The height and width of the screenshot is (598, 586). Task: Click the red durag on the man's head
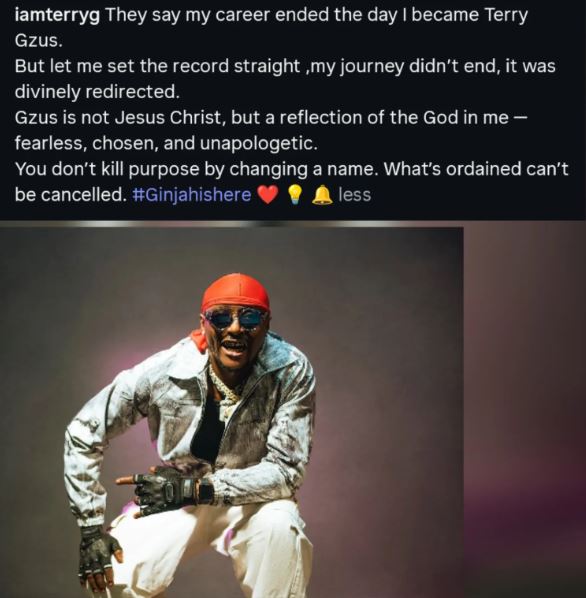(x=236, y=292)
